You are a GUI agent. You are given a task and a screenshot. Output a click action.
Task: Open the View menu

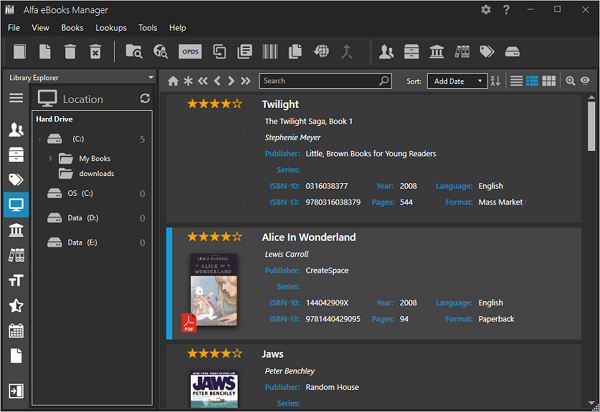click(40, 28)
